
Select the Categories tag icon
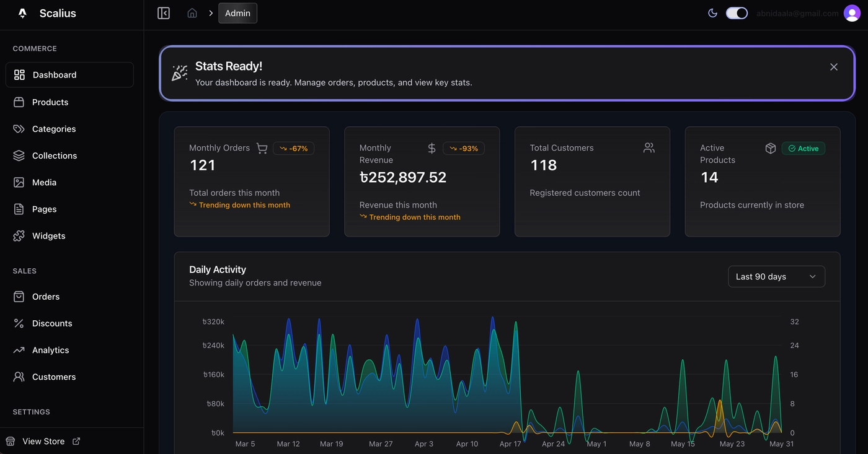click(18, 128)
